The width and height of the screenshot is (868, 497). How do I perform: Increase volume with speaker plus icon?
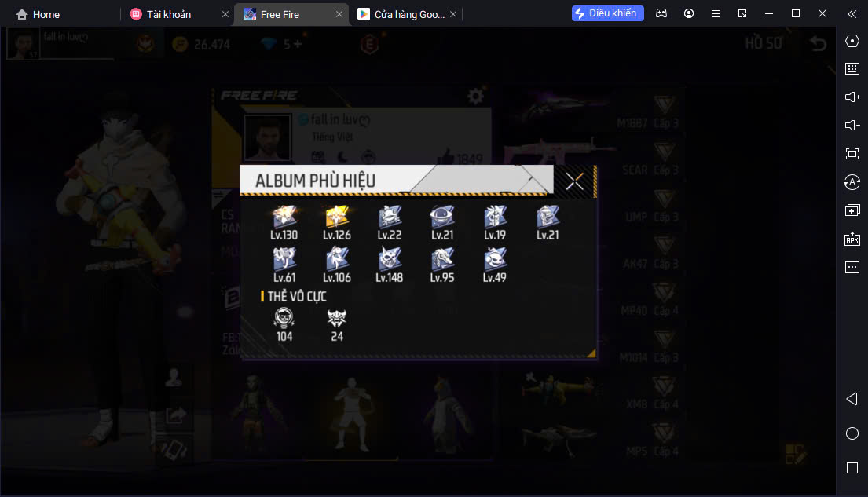[852, 97]
